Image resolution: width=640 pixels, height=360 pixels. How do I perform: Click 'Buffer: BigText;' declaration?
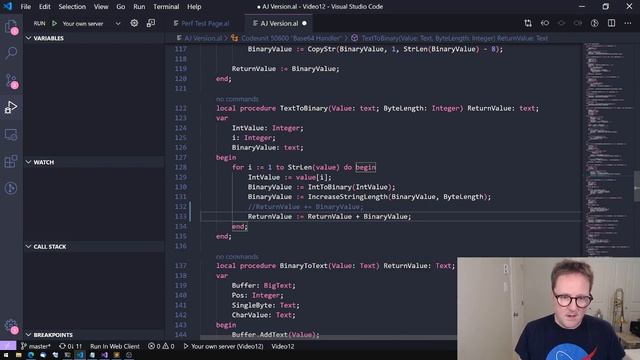[x=263, y=285]
